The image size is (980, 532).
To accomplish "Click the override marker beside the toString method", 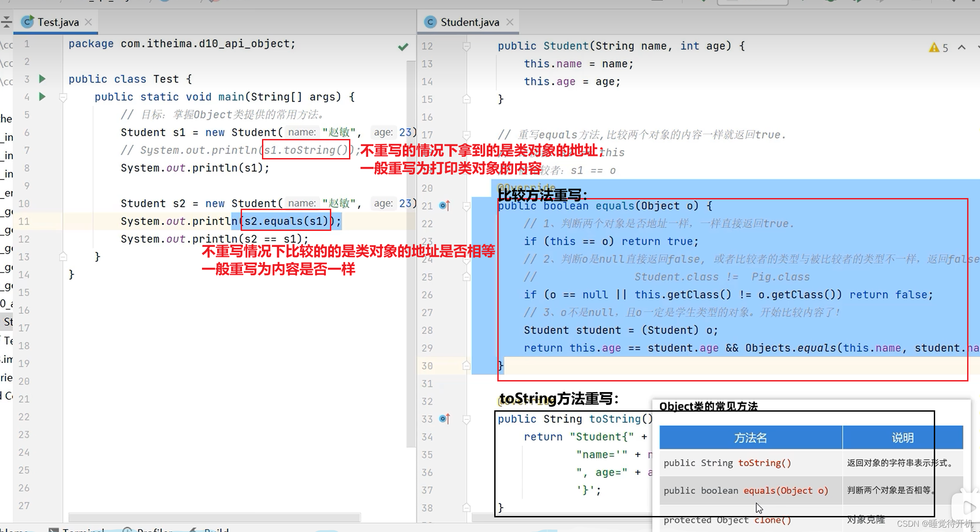I will click(441, 418).
